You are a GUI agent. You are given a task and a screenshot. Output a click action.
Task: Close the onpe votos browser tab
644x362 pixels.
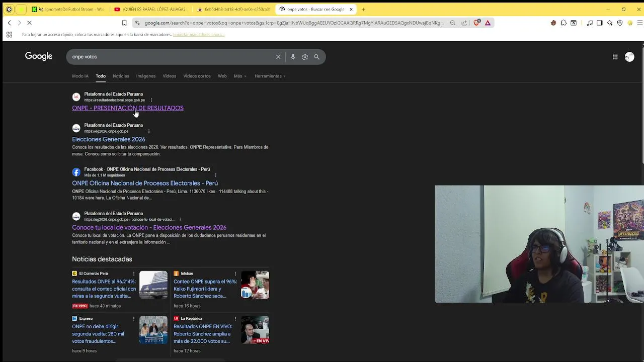(351, 9)
